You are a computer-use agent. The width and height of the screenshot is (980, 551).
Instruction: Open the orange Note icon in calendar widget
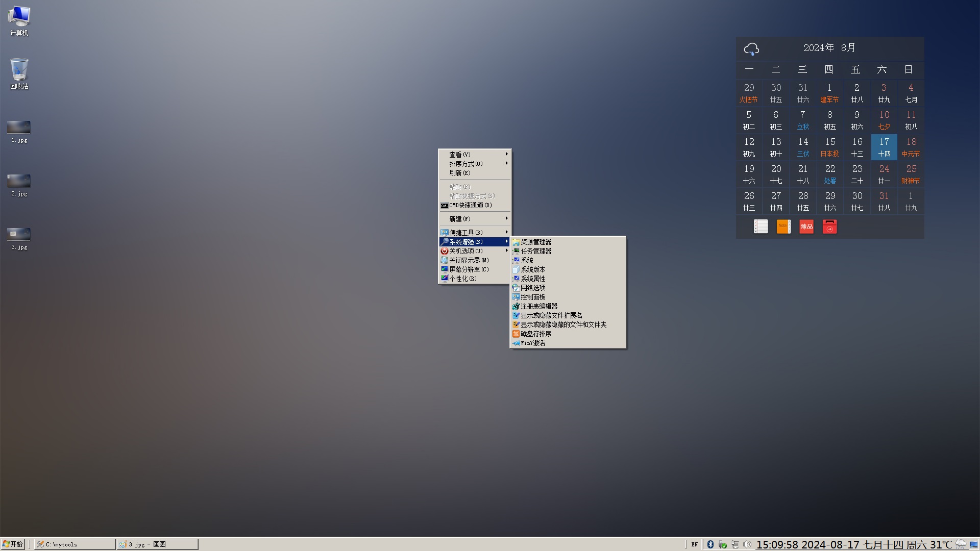coord(783,227)
